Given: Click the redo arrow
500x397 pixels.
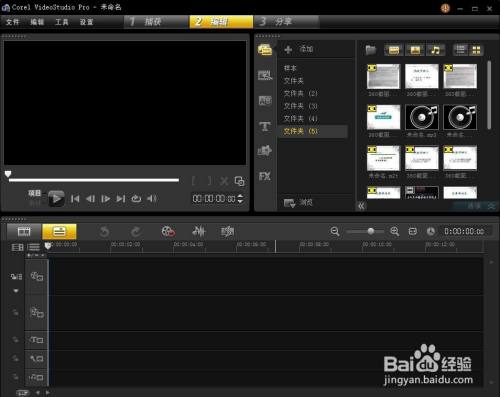Looking at the screenshot, I should (136, 232).
